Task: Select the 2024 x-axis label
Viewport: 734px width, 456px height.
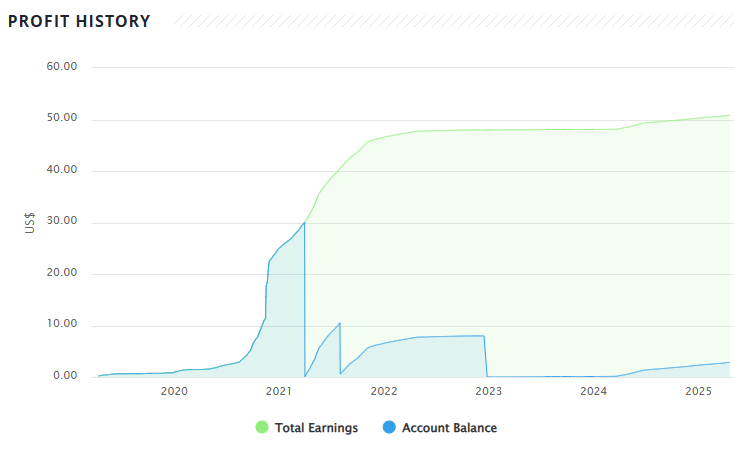Action: tap(594, 391)
